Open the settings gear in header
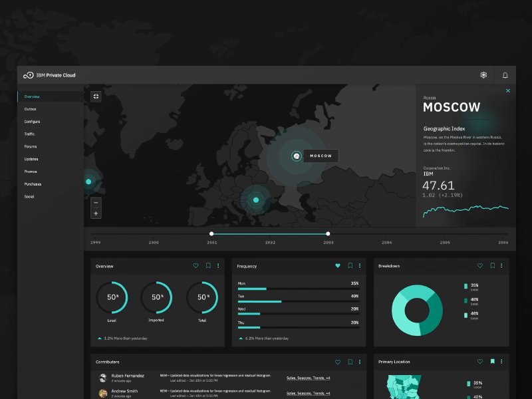The height and width of the screenshot is (399, 532). point(483,75)
